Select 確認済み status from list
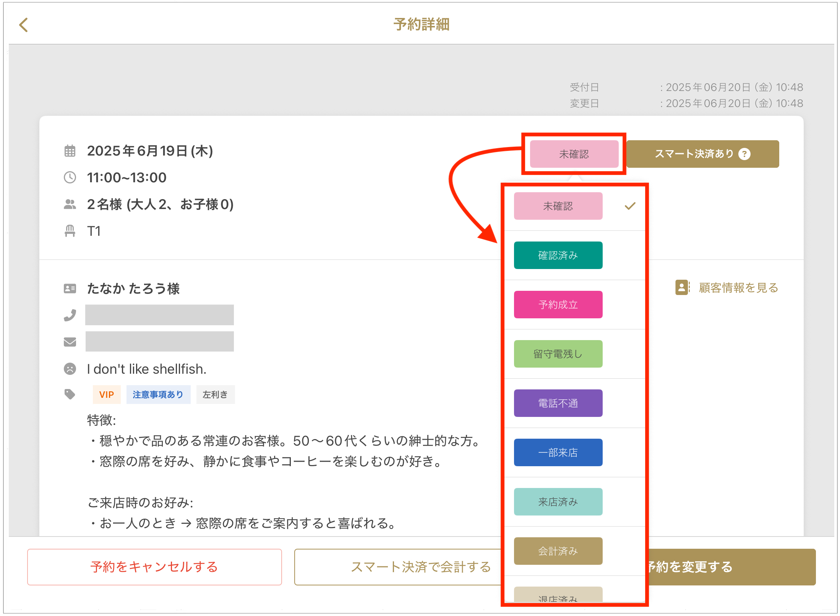This screenshot has height=616, width=840. (558, 255)
